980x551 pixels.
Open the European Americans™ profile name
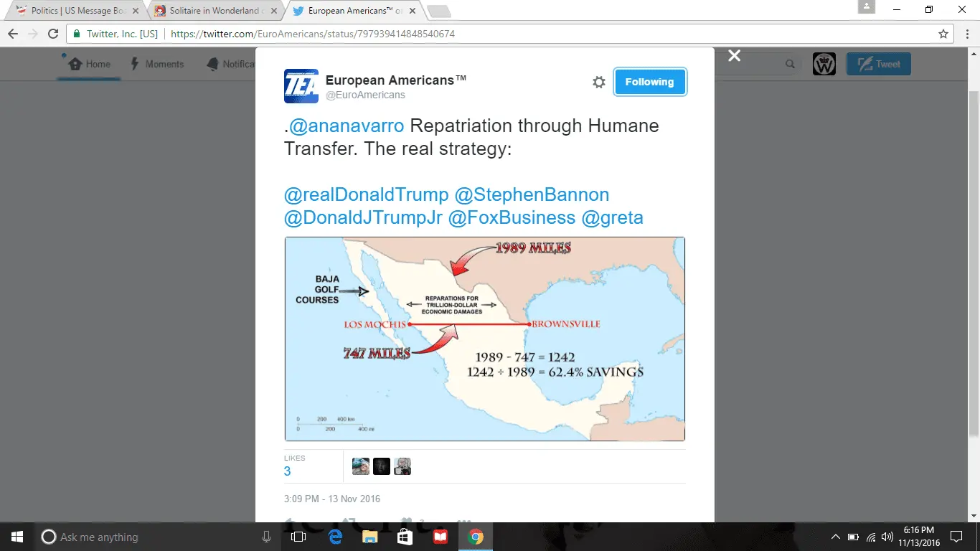(396, 80)
